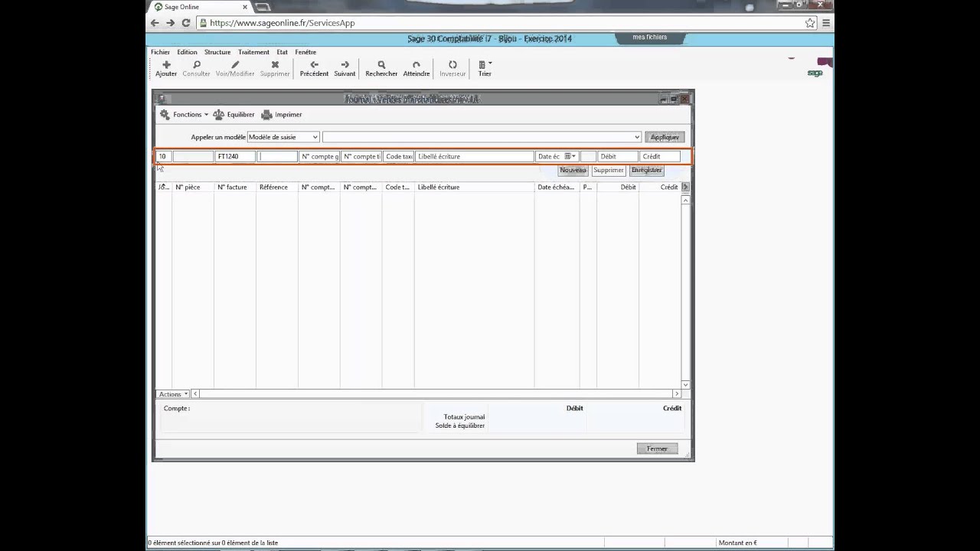Screen dimensions: 980x551
Task: Click the horizontal scrollbar right arrow
Action: (676, 394)
